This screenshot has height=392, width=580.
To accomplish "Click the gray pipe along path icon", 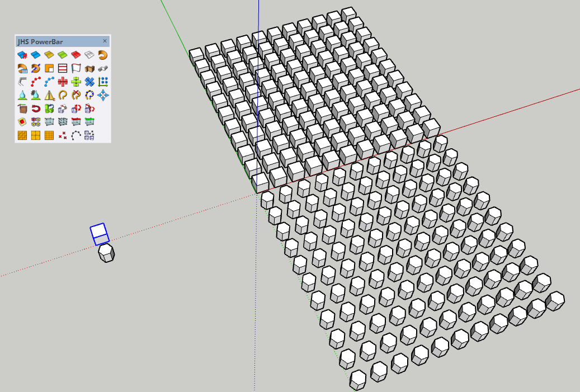I will pos(103,68).
